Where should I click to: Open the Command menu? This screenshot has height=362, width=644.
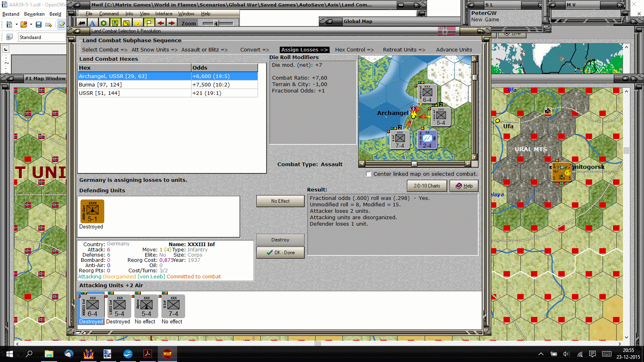[x=109, y=14]
